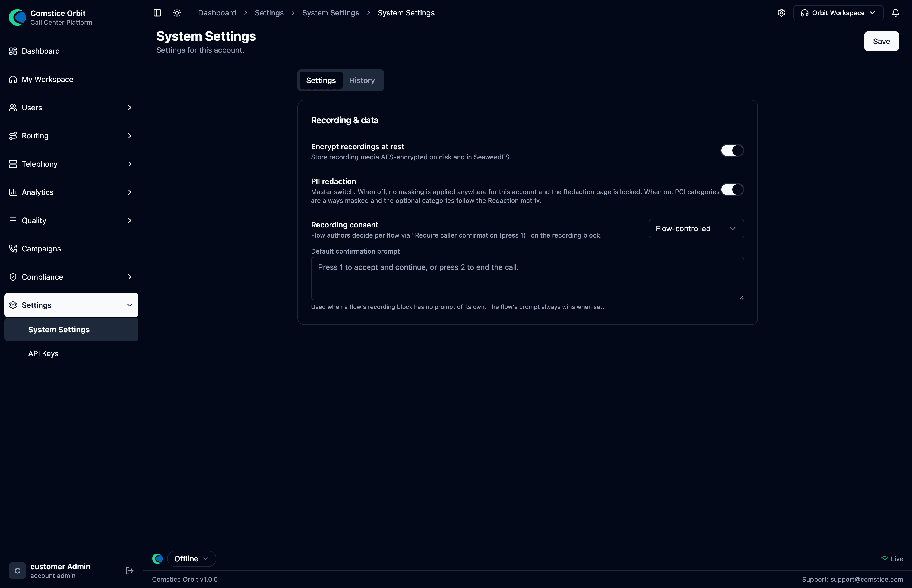Toggle Encrypt recordings at rest switch

click(732, 150)
